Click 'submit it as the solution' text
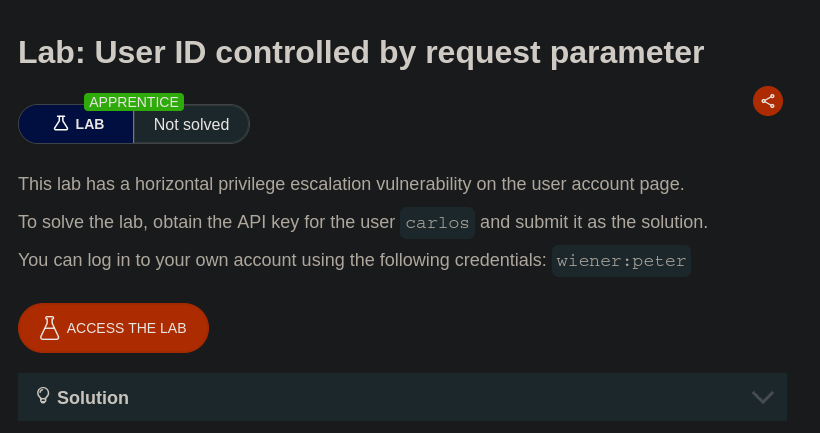Image resolution: width=820 pixels, height=433 pixels. [618, 222]
